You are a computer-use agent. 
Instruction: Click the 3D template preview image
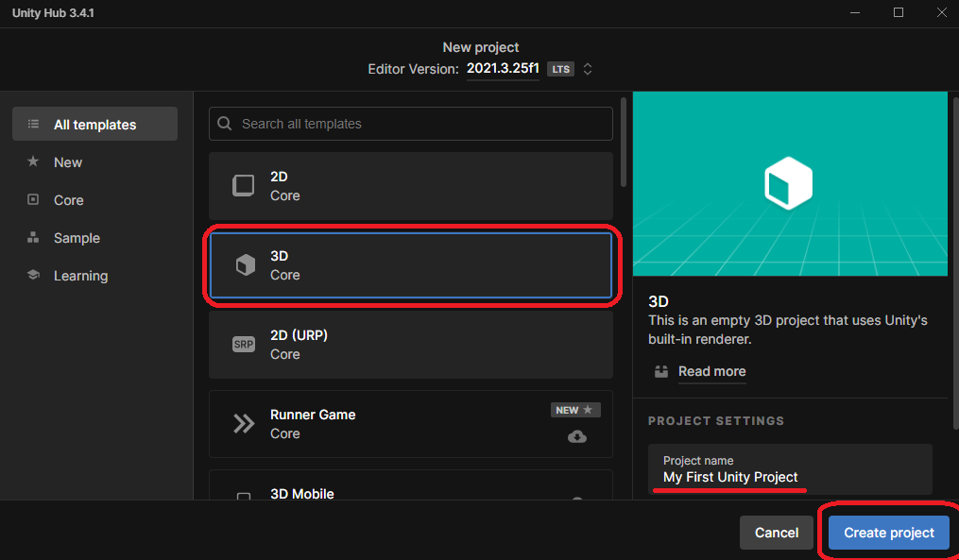click(x=789, y=183)
